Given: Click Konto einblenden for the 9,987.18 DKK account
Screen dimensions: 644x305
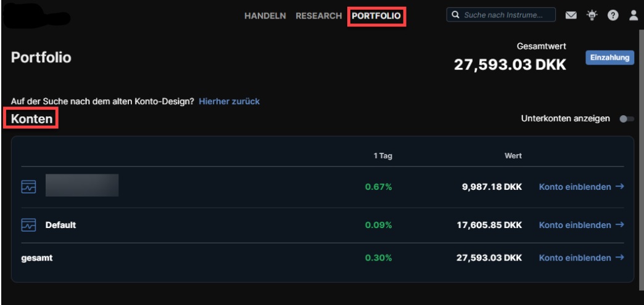Looking at the screenshot, I should point(575,187).
